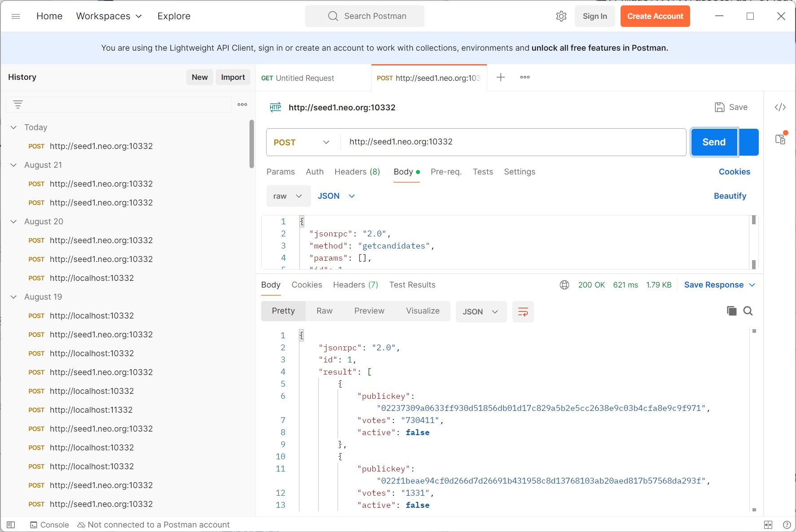Screen dimensions: 796x532
Task: Open Test Results tab
Action: [412, 285]
